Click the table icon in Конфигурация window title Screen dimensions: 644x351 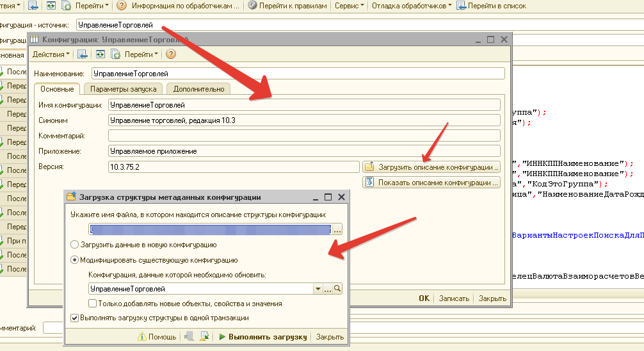pos(34,40)
